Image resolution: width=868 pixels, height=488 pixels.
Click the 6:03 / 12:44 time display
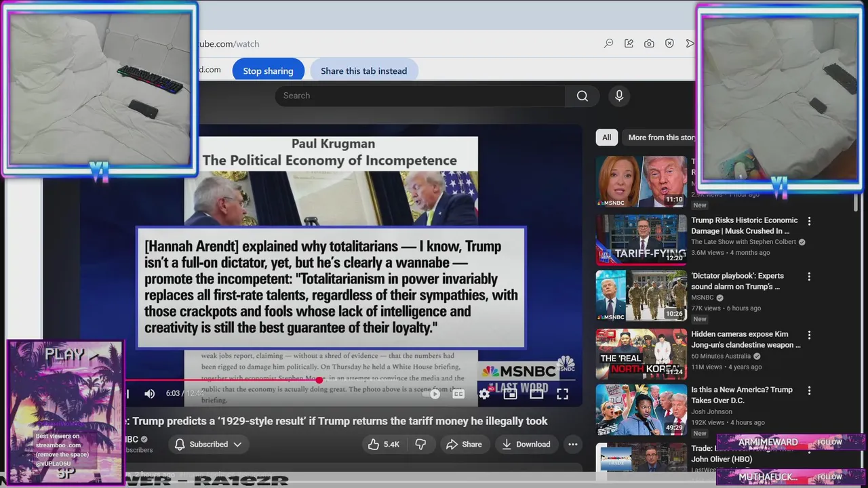pos(184,394)
